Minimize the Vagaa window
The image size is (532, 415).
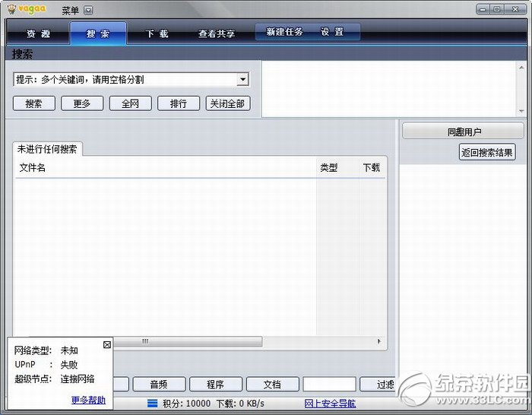pyautogui.click(x=483, y=10)
